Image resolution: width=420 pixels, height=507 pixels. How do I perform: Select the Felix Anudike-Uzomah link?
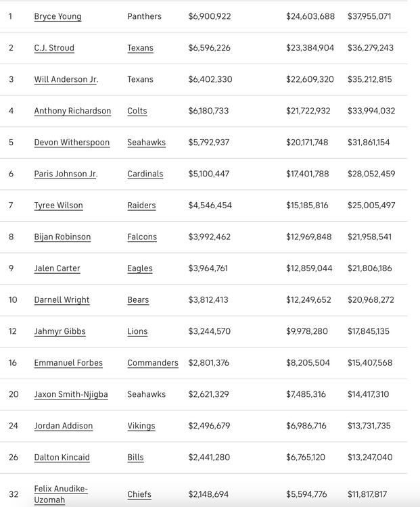[61, 494]
